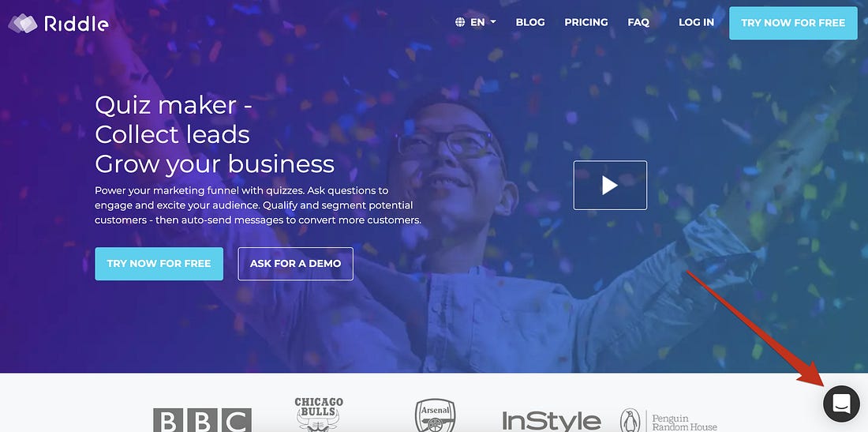Expand the EN language dropdown arrow
The height and width of the screenshot is (432, 868).
[x=493, y=22]
